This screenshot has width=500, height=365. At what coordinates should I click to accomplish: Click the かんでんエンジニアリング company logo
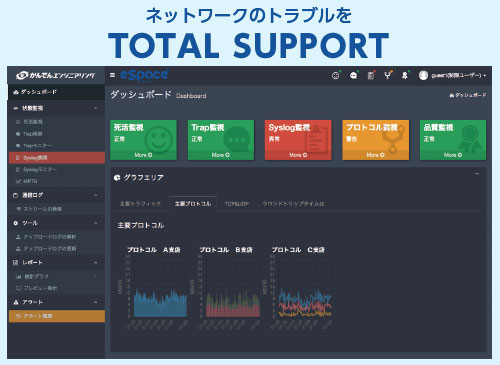tap(56, 76)
